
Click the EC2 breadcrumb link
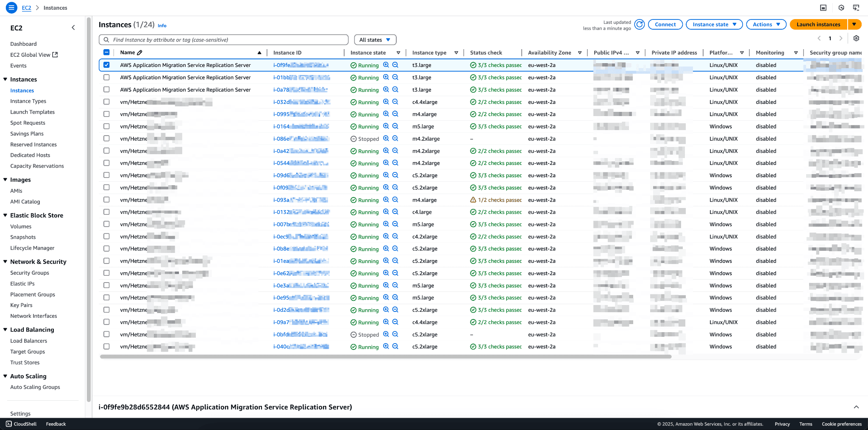[x=26, y=8]
